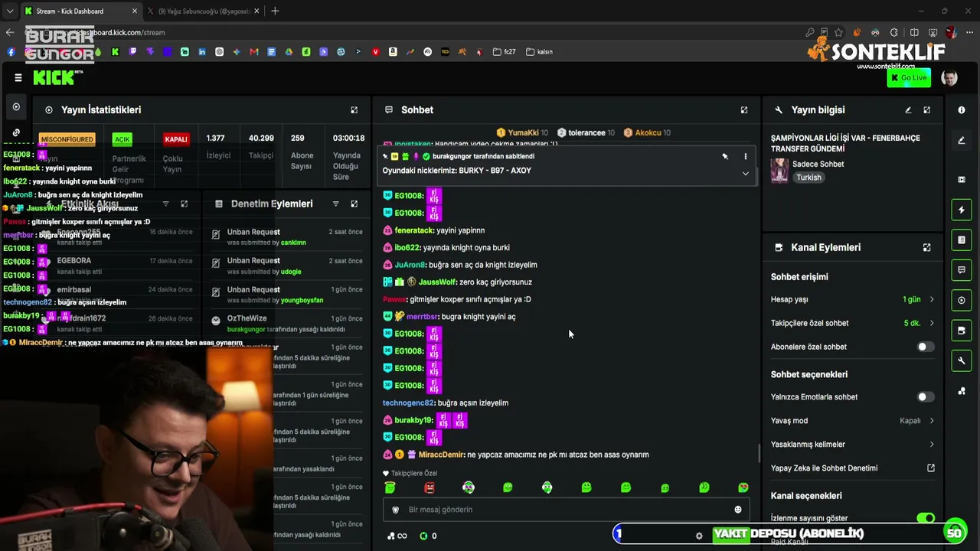This screenshot has width=980, height=551.
Task: Click the list panel sidebar icon
Action: (962, 240)
